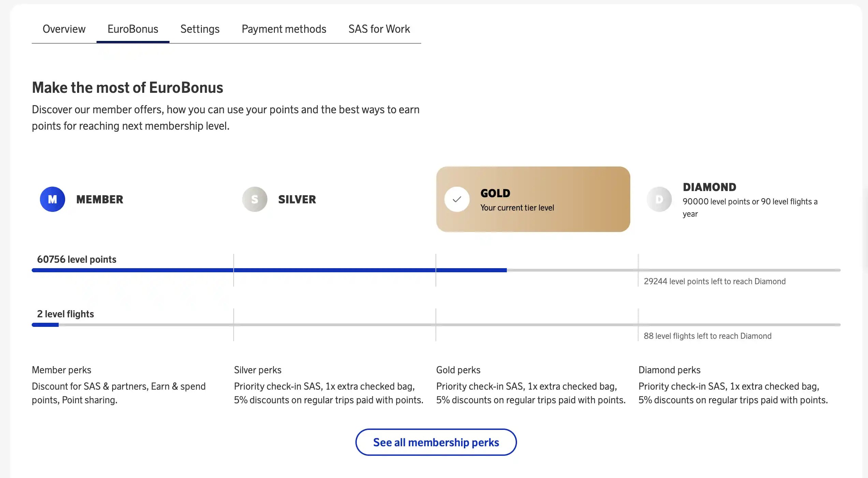This screenshot has height=478, width=868.
Task: Click the Gold tier checkmark icon
Action: (457, 199)
